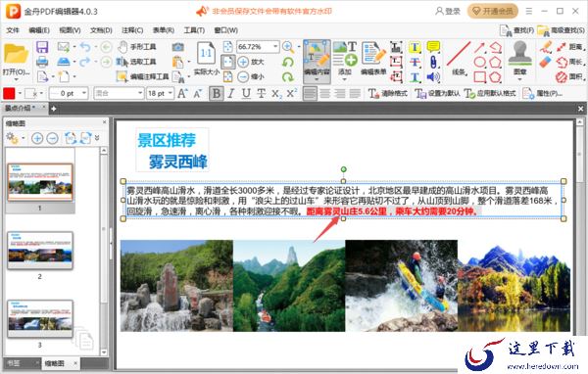
Task: Zoom out thumbnails with minus icon
Action: point(53,138)
